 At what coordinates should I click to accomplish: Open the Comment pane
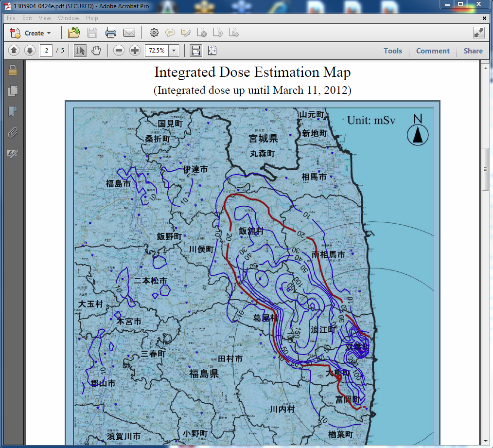point(433,51)
